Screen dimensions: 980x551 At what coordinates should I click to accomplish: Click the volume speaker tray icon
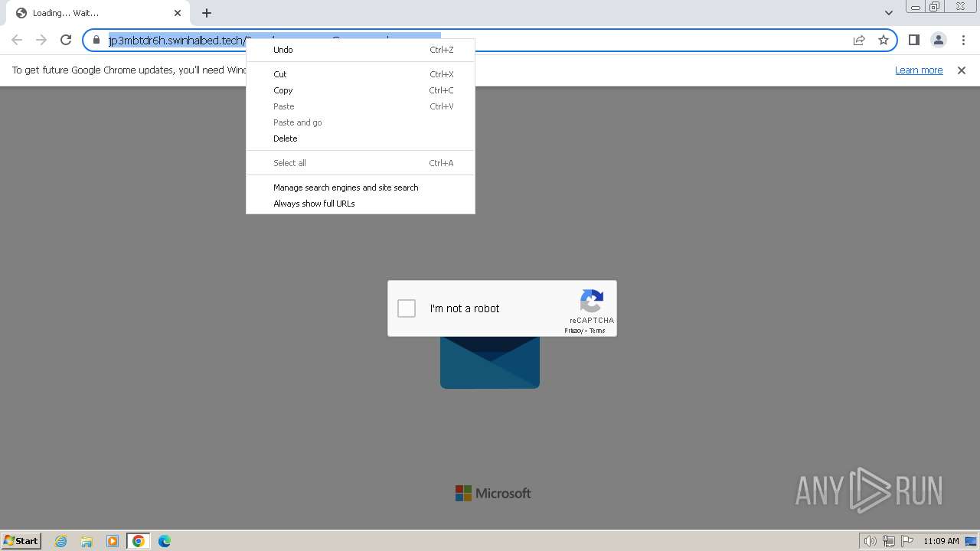870,541
